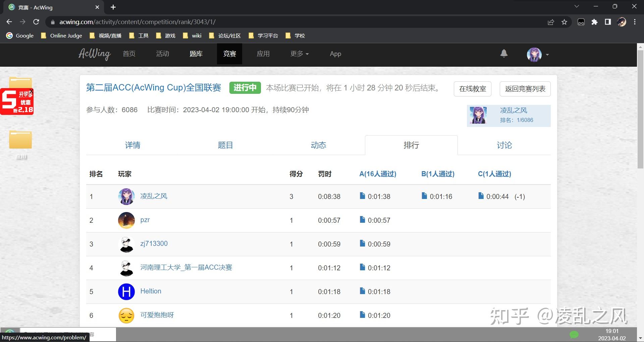Open the notification bell
The width and height of the screenshot is (644, 342).
tap(504, 54)
